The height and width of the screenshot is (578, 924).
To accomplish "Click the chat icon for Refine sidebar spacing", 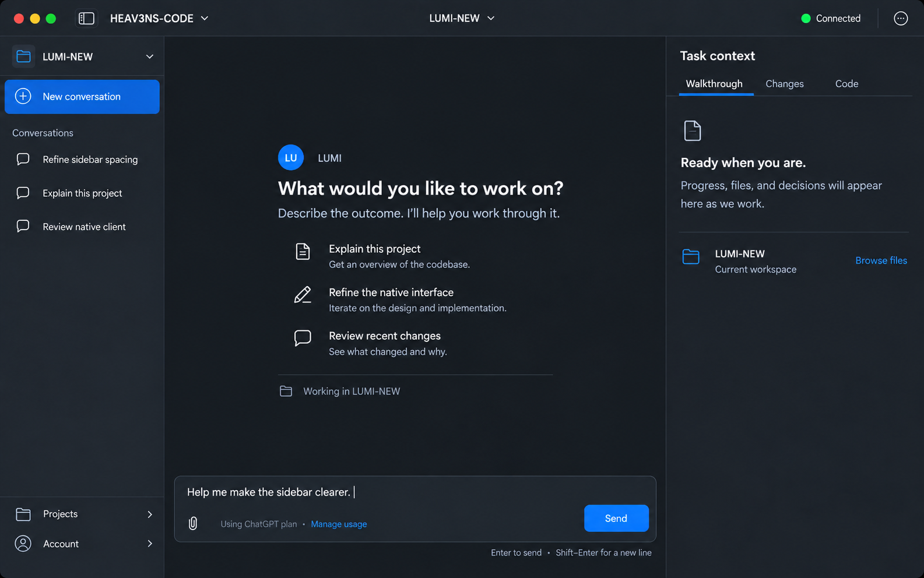I will (23, 159).
